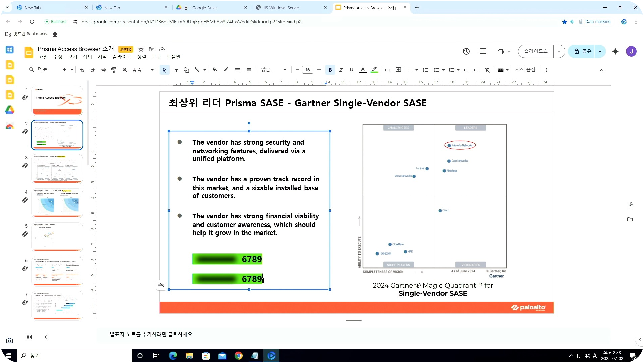Open the 슬라이드 menu
This screenshot has height=363, width=644.
point(122,57)
